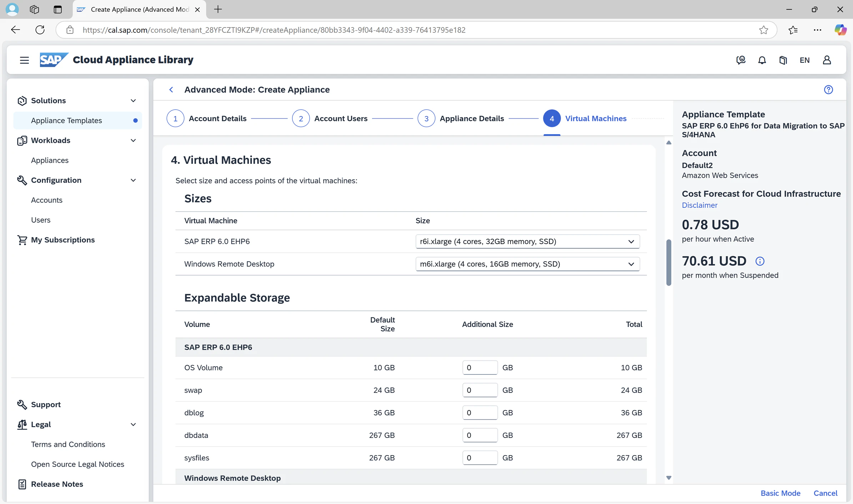Click the info icon beside 70.61 USD
Image resolution: width=853 pixels, height=504 pixels.
pyautogui.click(x=760, y=261)
